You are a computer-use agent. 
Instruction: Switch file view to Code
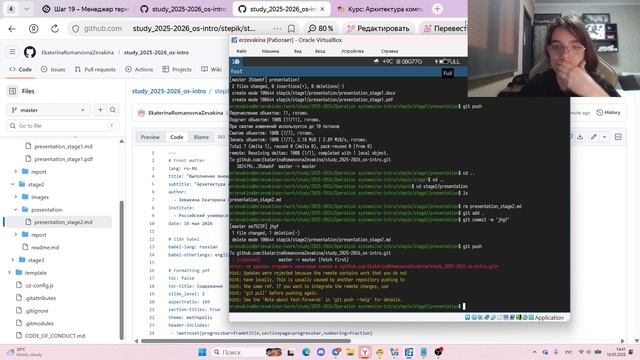click(x=177, y=137)
